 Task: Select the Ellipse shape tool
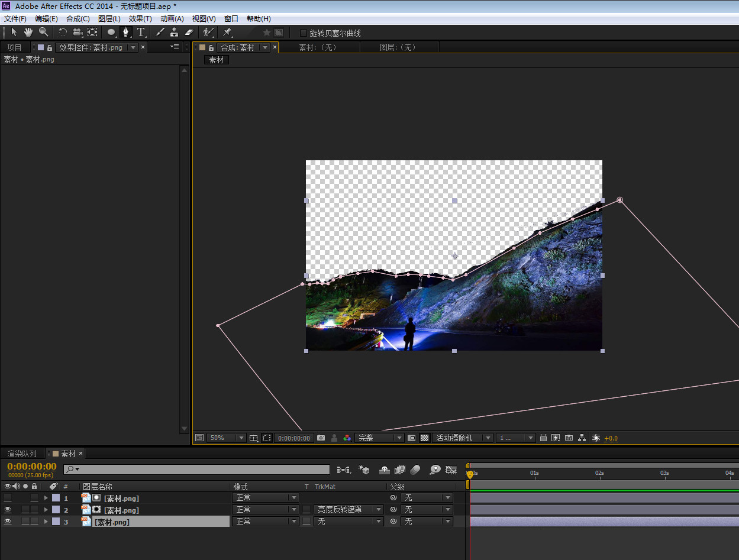[x=111, y=33]
